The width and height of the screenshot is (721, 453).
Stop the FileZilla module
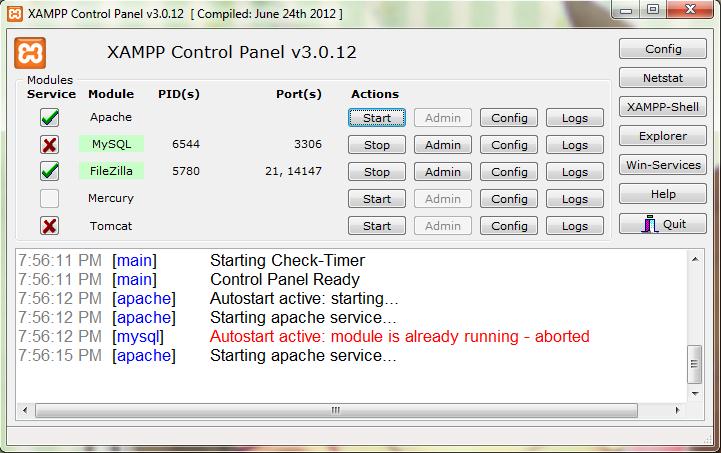[377, 172]
